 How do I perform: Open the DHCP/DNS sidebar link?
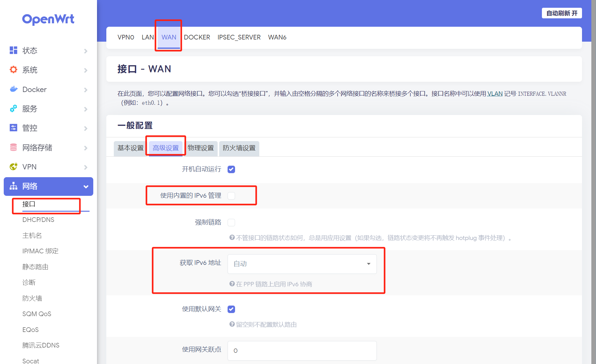38,220
